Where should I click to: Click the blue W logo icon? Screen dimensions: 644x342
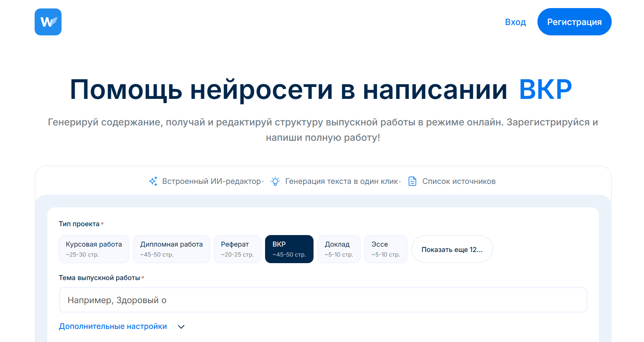48,22
